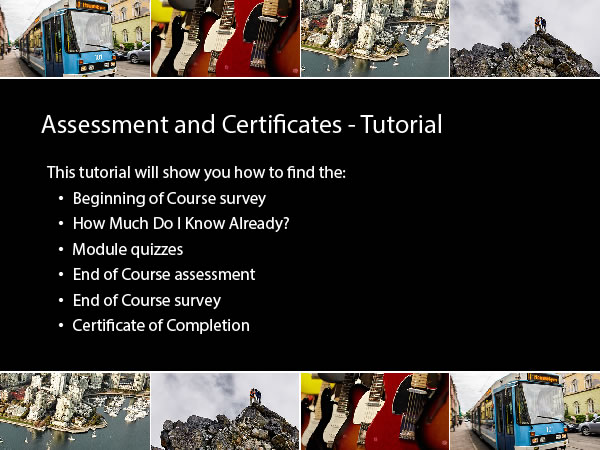Viewport: 600px width, 450px height.
Task: Click the rocky mountain summit photo in the top row
Action: (525, 38)
